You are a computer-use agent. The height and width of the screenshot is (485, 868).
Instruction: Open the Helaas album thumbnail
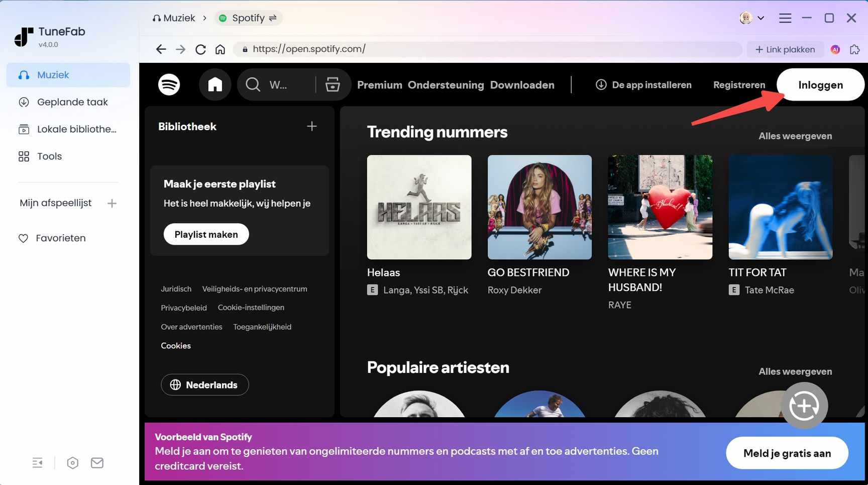[x=419, y=207]
